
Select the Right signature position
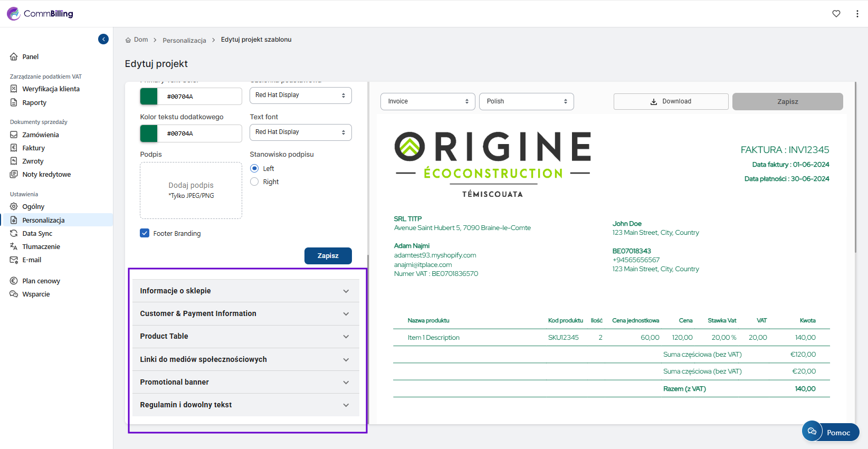tap(254, 181)
